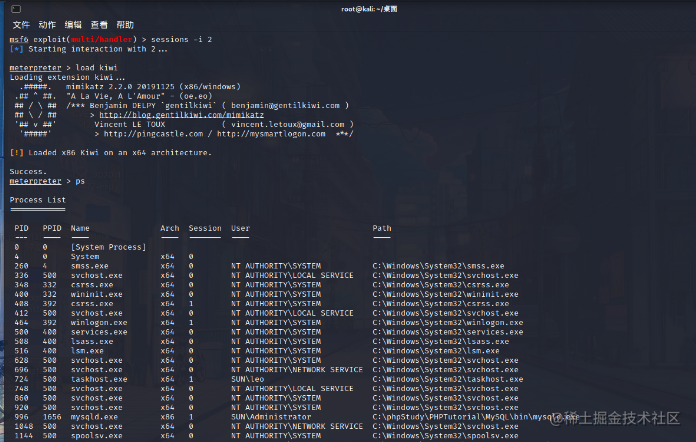Click the PID column header
The height and width of the screenshot is (442, 696).
pyautogui.click(x=21, y=228)
